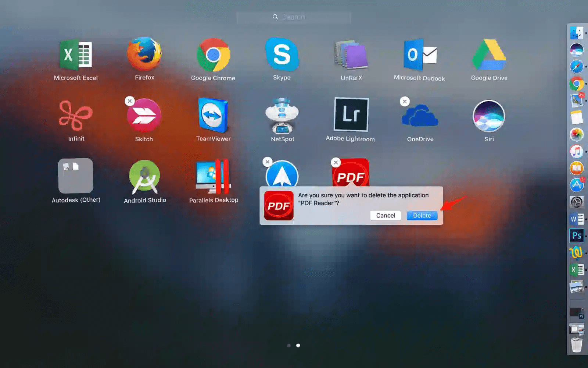The width and height of the screenshot is (588, 368).
Task: Switch to the first Launchpad page dot
Action: pos(289,346)
